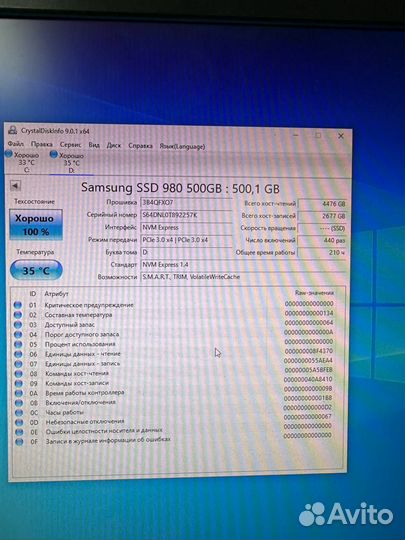Open the Справка menu

(141, 146)
